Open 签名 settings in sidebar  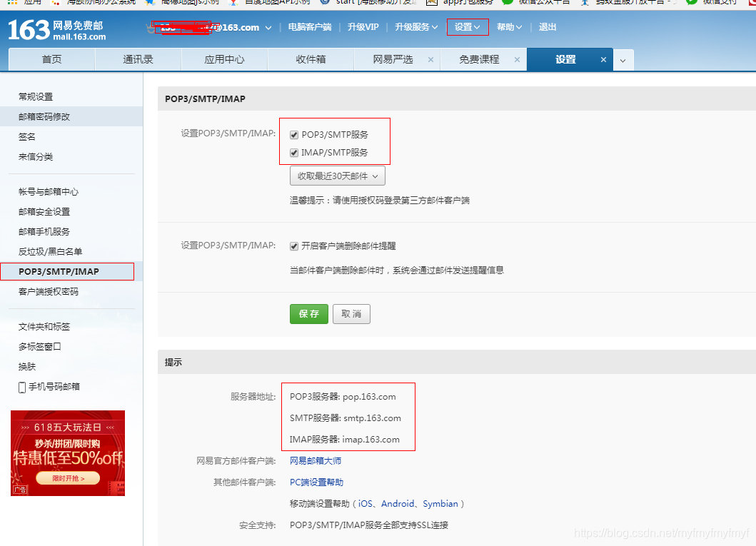(27, 137)
